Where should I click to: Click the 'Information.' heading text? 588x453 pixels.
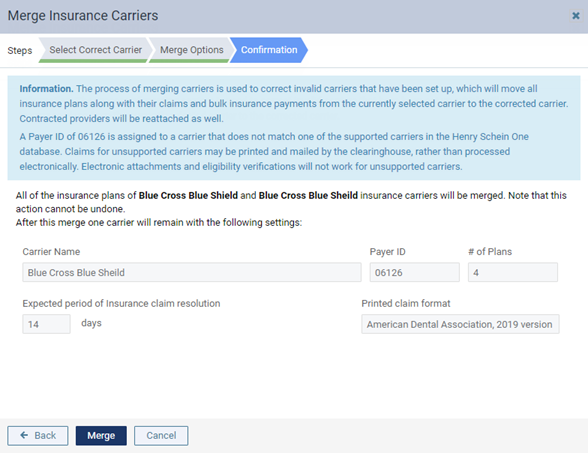[x=46, y=89]
